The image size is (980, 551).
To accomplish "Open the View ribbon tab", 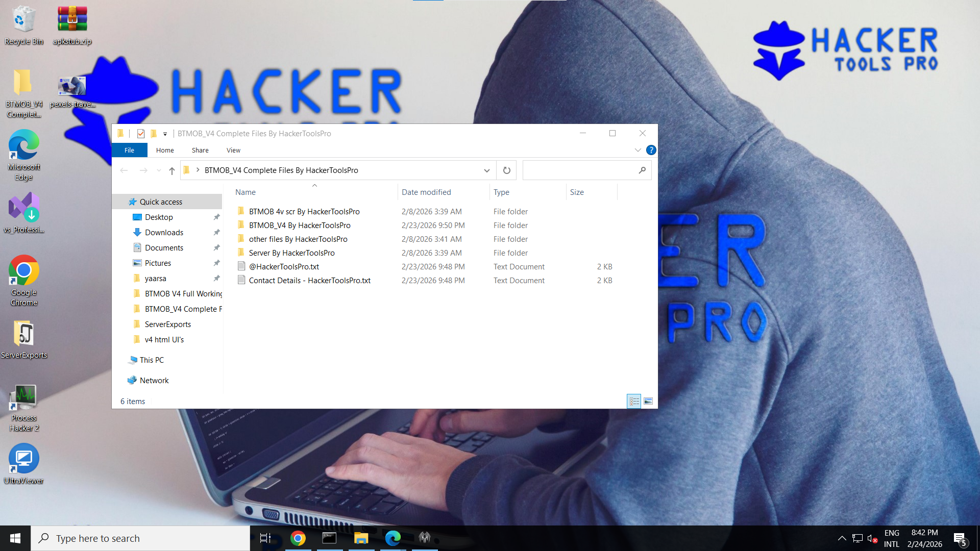I will pos(233,150).
